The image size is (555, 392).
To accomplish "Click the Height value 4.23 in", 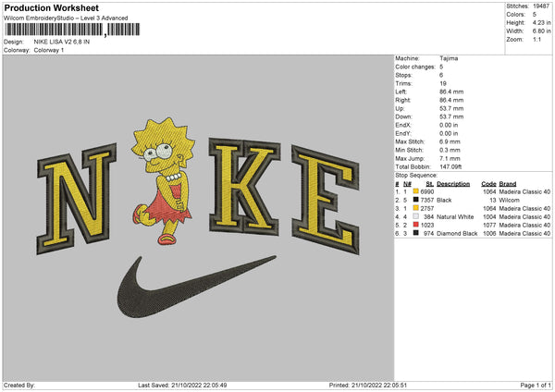I will (541, 22).
